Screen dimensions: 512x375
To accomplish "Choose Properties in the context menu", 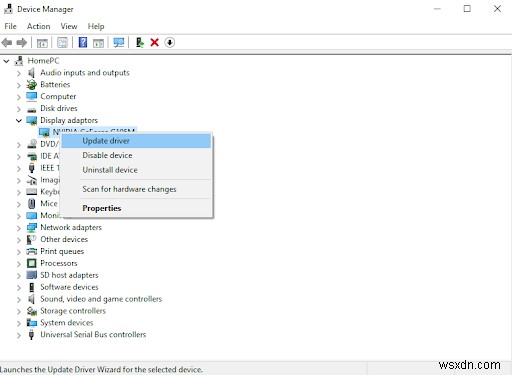I will (137, 208).
